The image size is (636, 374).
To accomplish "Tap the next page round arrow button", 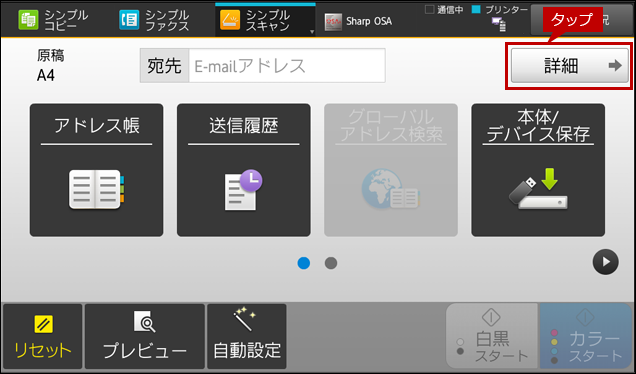I will pyautogui.click(x=606, y=262).
